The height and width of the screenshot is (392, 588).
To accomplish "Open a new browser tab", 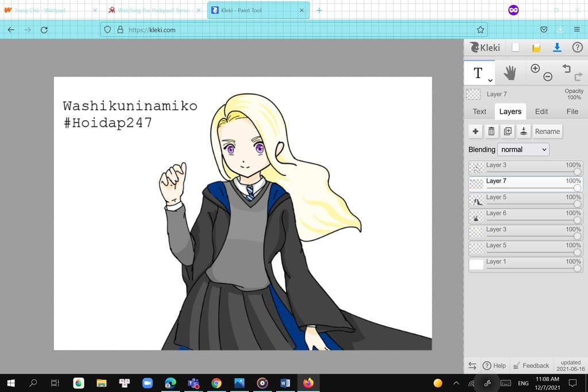I will pos(319,10).
